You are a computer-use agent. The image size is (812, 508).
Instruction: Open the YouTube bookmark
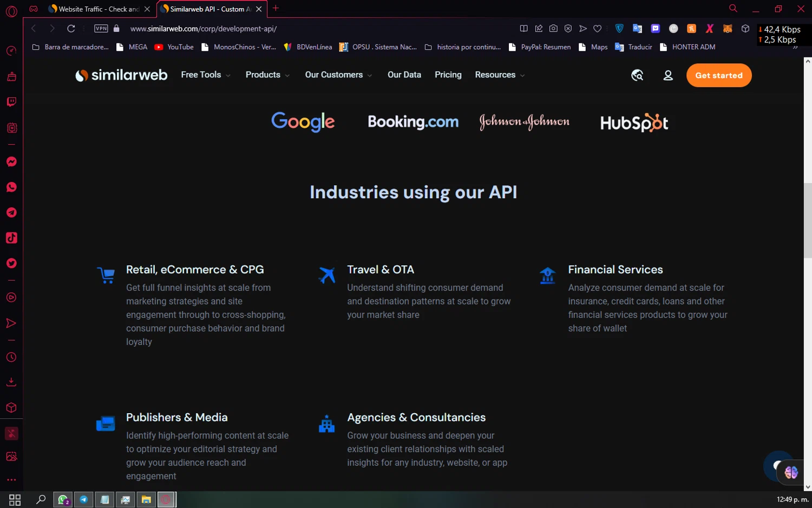174,47
